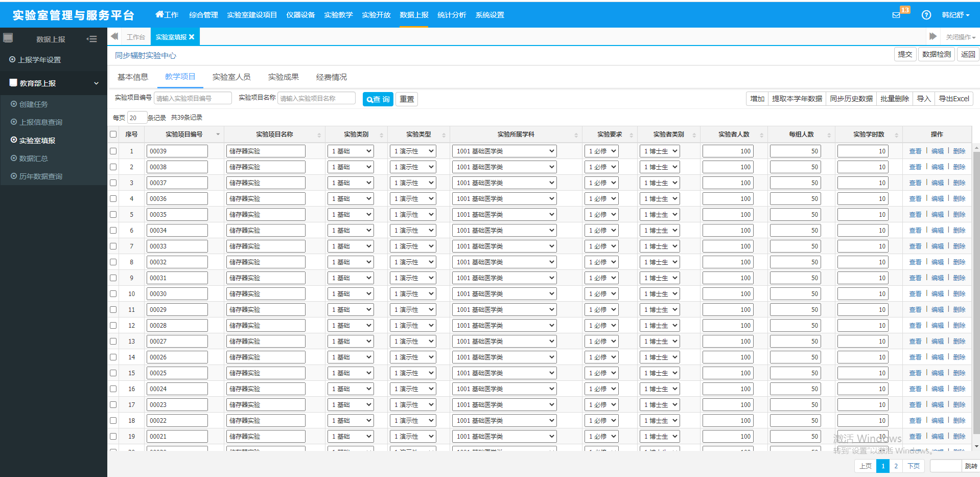Close the 实验室填报 tab
The image size is (980, 477).
192,37
